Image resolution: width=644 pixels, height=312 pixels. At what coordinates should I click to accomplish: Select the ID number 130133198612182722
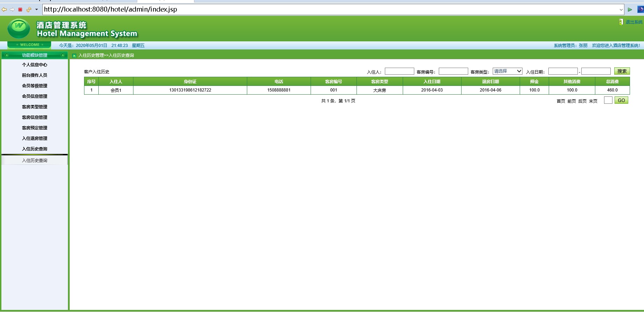[190, 90]
